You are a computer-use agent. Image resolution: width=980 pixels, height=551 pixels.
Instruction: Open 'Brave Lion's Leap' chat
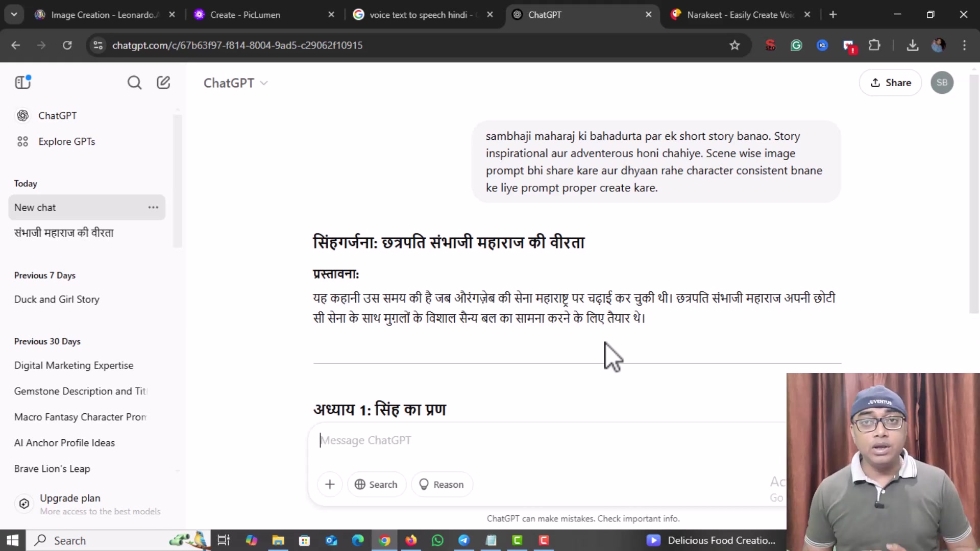(52, 469)
